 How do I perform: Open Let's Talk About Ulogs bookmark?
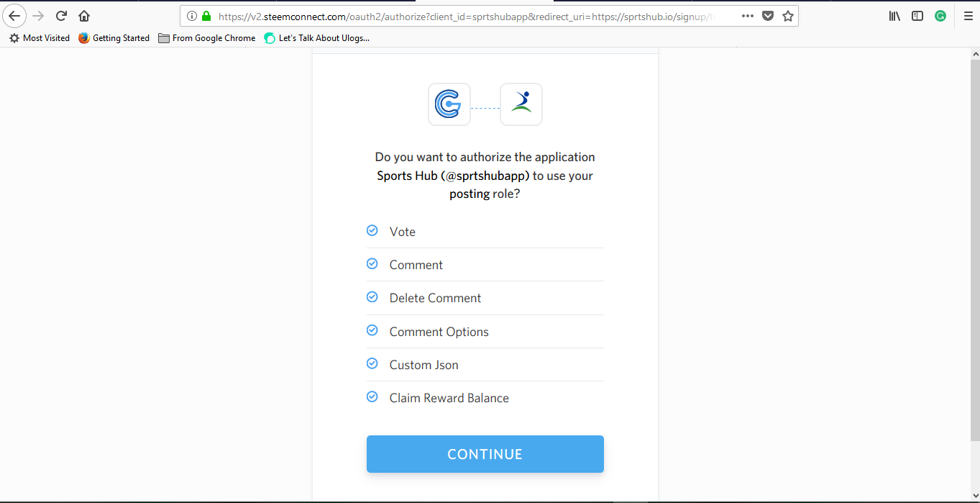click(x=317, y=38)
